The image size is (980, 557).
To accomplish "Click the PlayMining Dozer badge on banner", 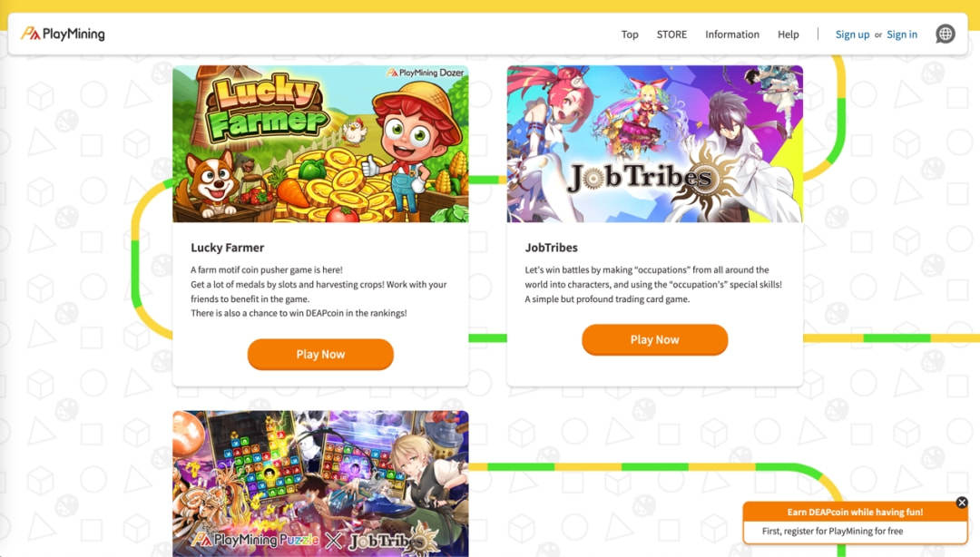I will [426, 73].
